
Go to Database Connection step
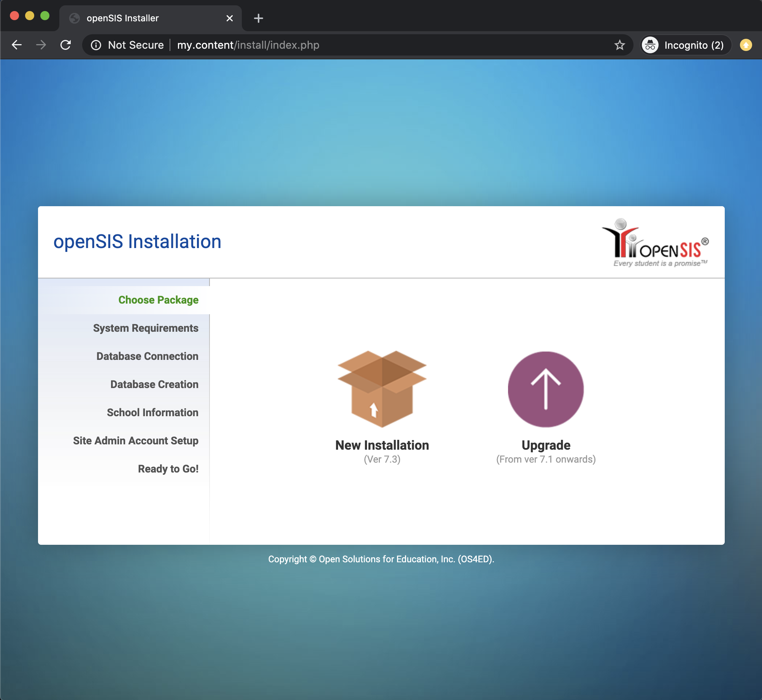click(x=147, y=356)
